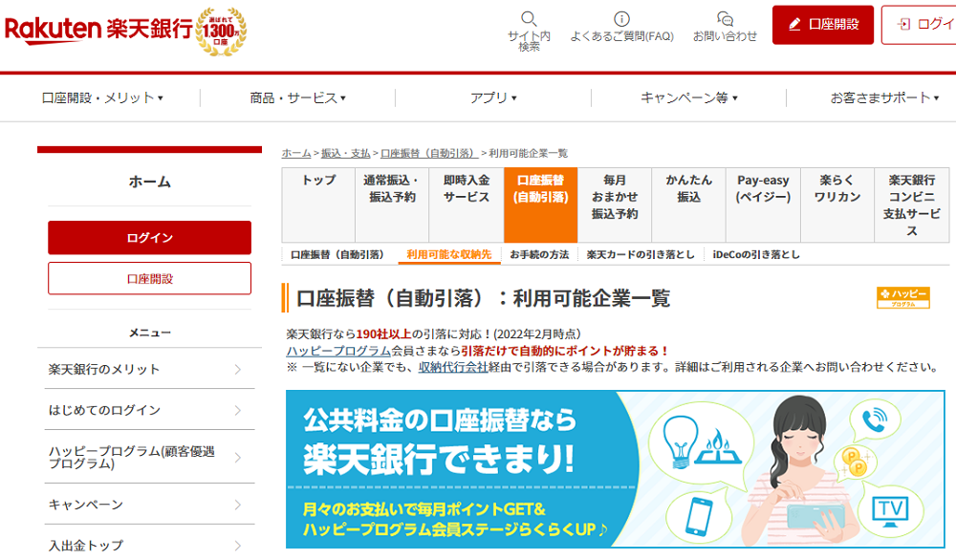Screen dimensions: 956x560
Task: Click the 公共料金の口座振替 banner
Action: (615, 469)
